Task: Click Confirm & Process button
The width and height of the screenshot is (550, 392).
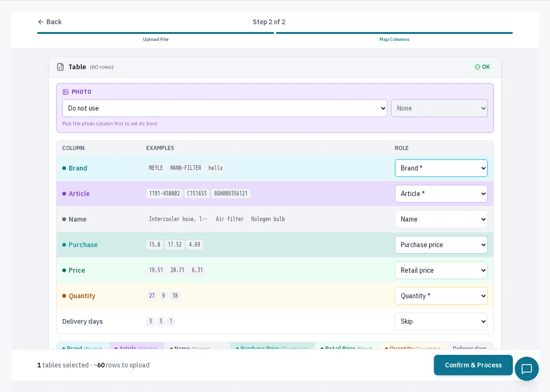Action: click(473, 365)
